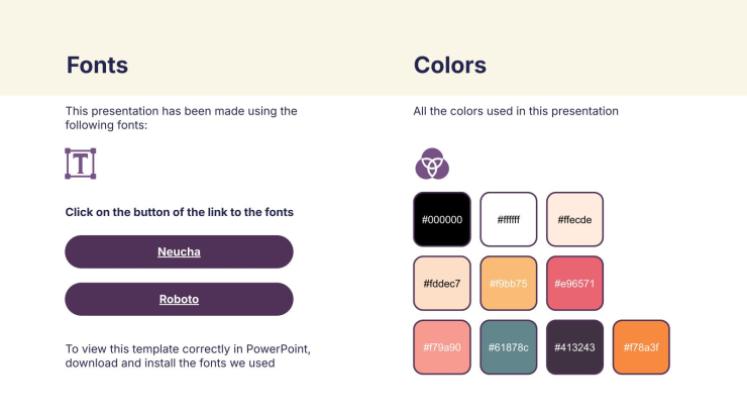The image size is (747, 420).
Task: Pick the #ffecde cream swatch
Action: click(x=574, y=219)
